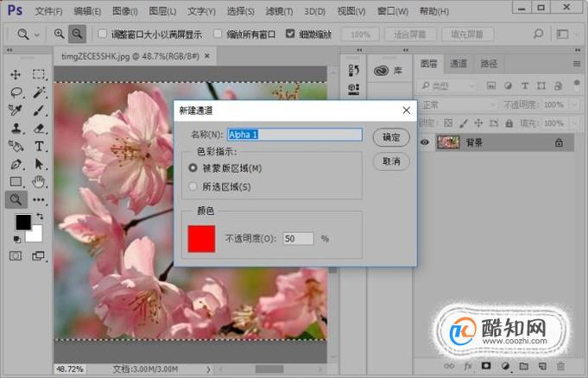Select the Pen tool

16,164
